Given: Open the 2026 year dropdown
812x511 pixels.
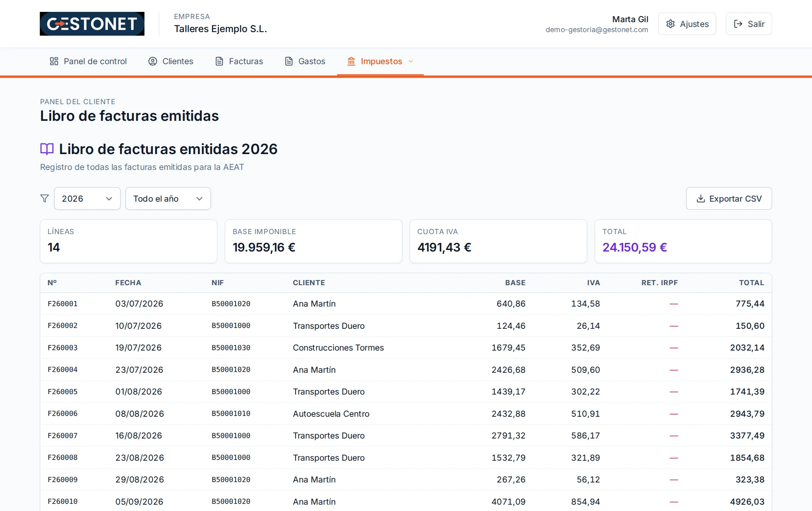Looking at the screenshot, I should pyautogui.click(x=87, y=198).
